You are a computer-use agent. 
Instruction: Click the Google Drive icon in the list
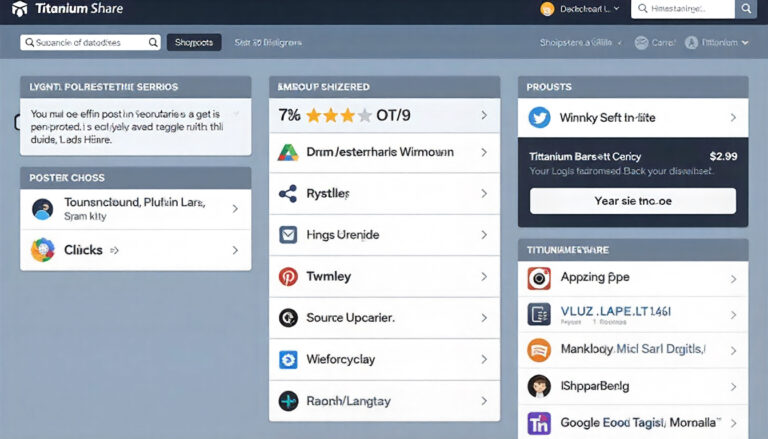(x=288, y=153)
